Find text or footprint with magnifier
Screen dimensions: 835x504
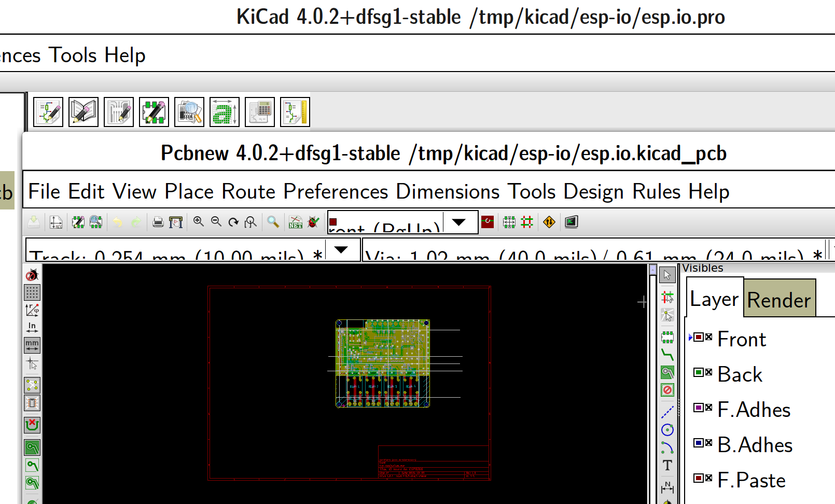[273, 222]
